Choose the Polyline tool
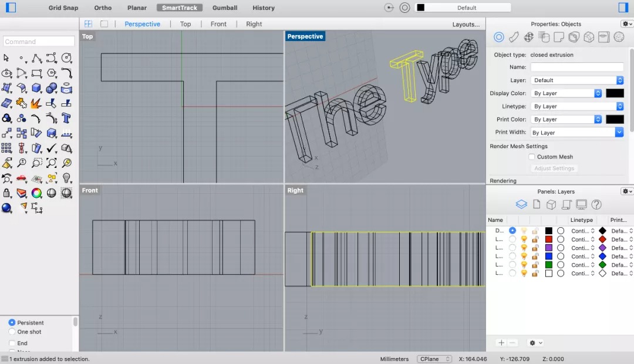The width and height of the screenshot is (634, 364). (x=36, y=58)
